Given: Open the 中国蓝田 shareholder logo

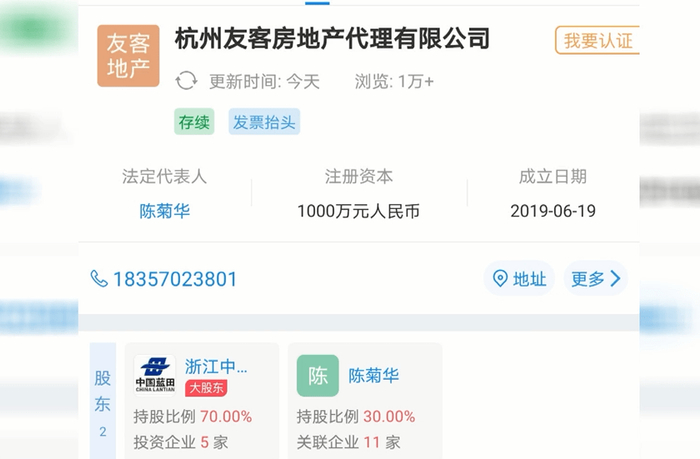Looking at the screenshot, I should (154, 376).
